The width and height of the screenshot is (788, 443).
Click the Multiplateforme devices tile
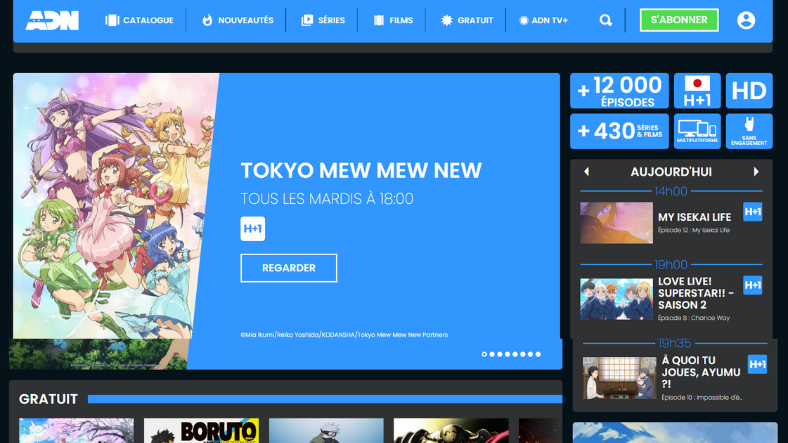[x=697, y=131]
